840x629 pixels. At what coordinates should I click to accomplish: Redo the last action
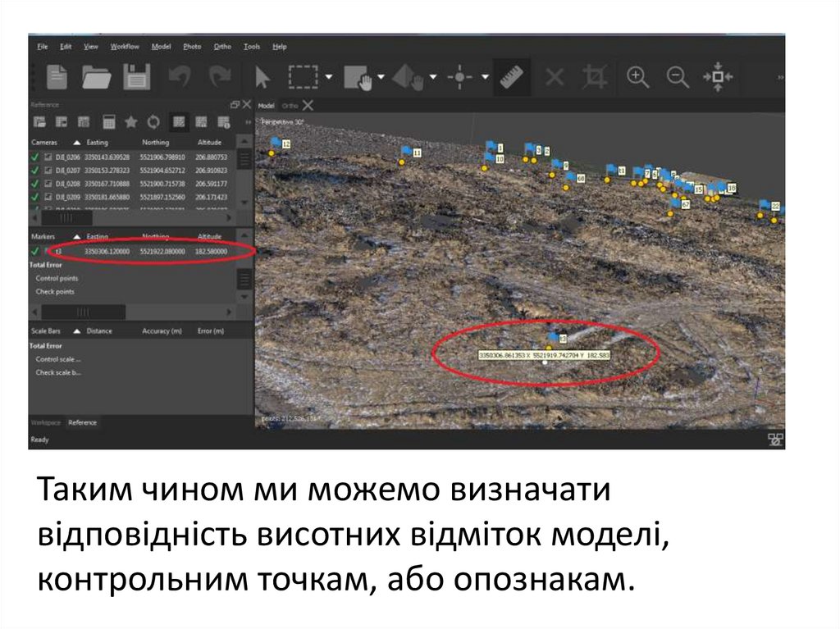[220, 76]
